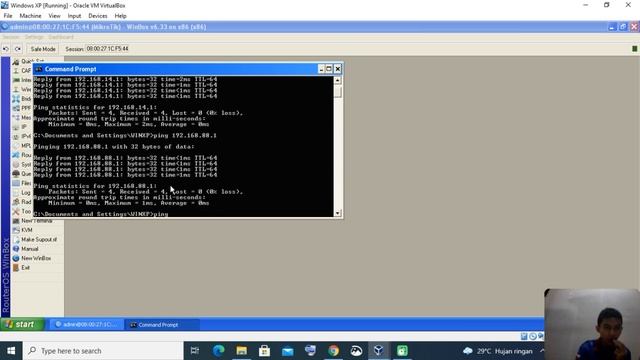The width and height of the screenshot is (640, 360).
Task: Toggle Safe Mode in WinBox
Action: (x=43, y=49)
